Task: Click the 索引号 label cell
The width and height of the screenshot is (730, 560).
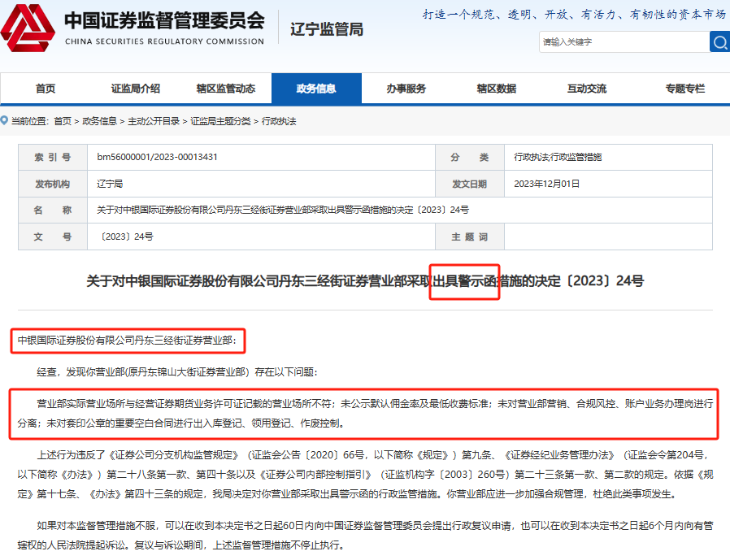Action: [53, 158]
